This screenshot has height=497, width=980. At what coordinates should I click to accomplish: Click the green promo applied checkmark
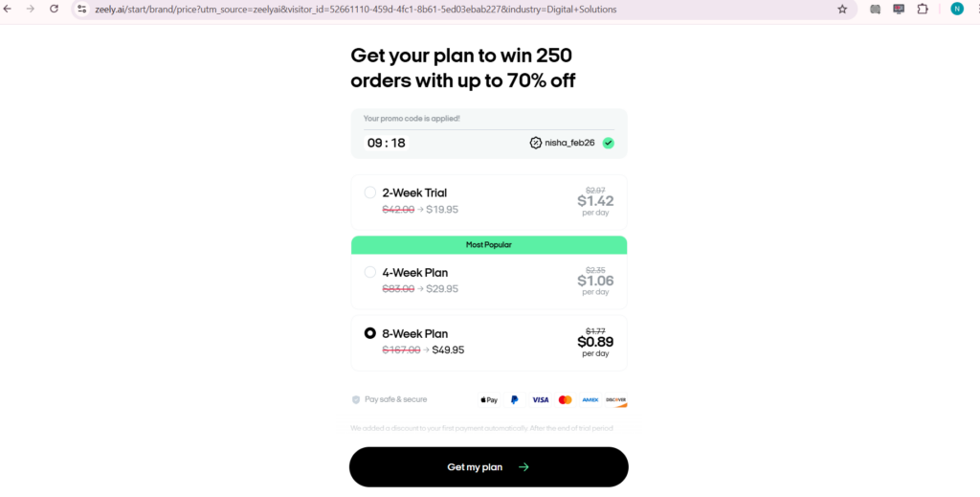[609, 143]
